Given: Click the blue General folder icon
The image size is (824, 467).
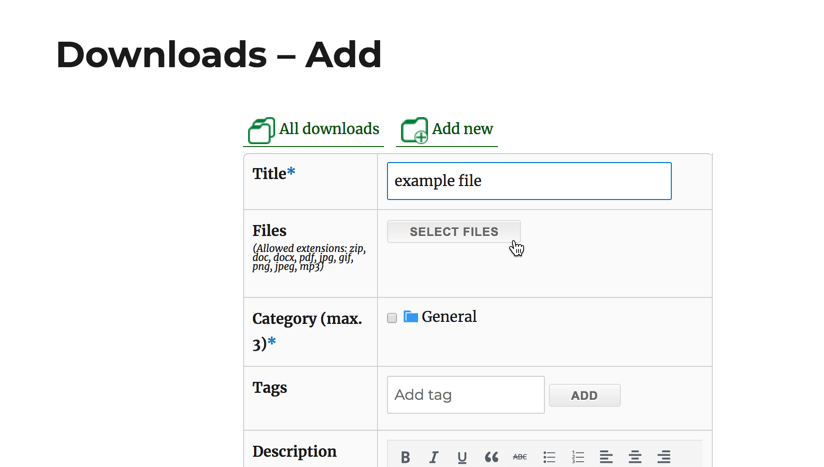Looking at the screenshot, I should [x=411, y=317].
